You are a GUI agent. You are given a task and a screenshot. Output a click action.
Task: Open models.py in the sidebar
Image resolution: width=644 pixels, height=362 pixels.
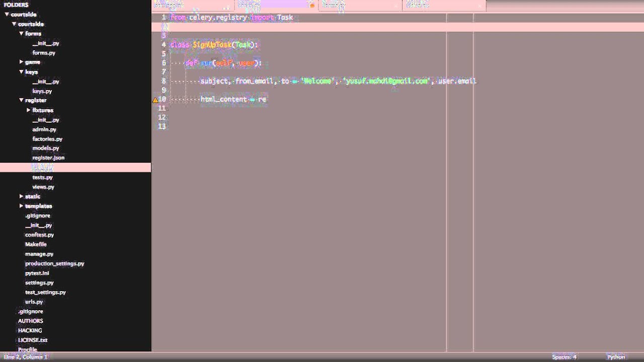46,148
